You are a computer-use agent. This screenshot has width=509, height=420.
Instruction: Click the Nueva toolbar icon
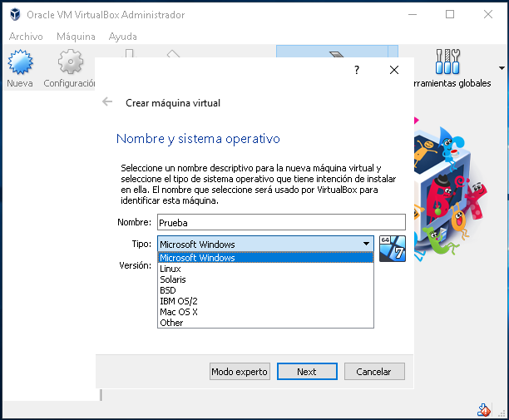pyautogui.click(x=20, y=62)
